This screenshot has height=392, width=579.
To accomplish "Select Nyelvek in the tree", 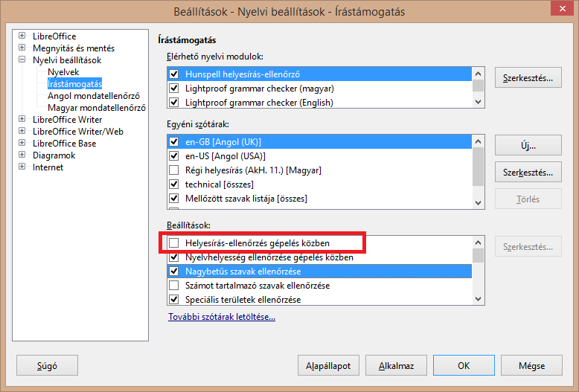I will (x=63, y=72).
